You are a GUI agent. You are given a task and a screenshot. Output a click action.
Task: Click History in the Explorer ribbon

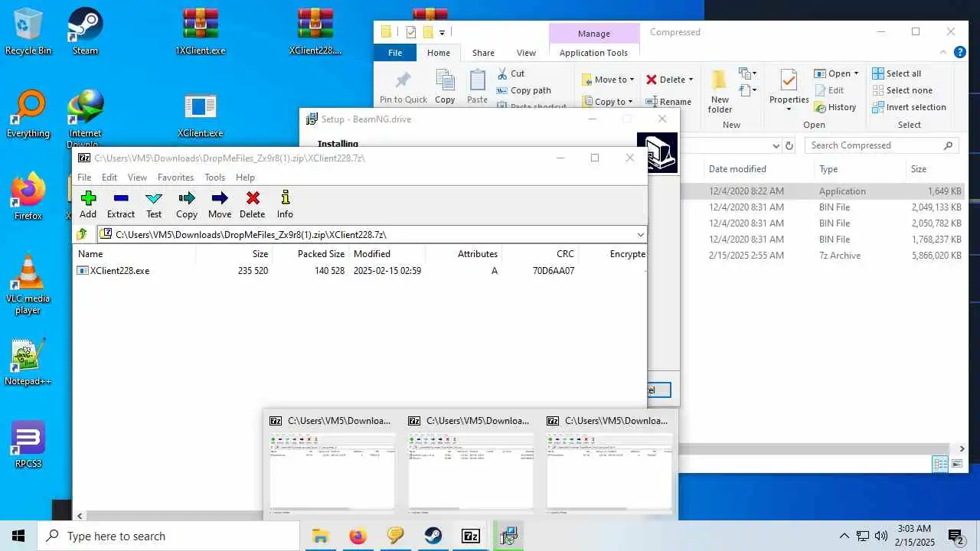[835, 107]
